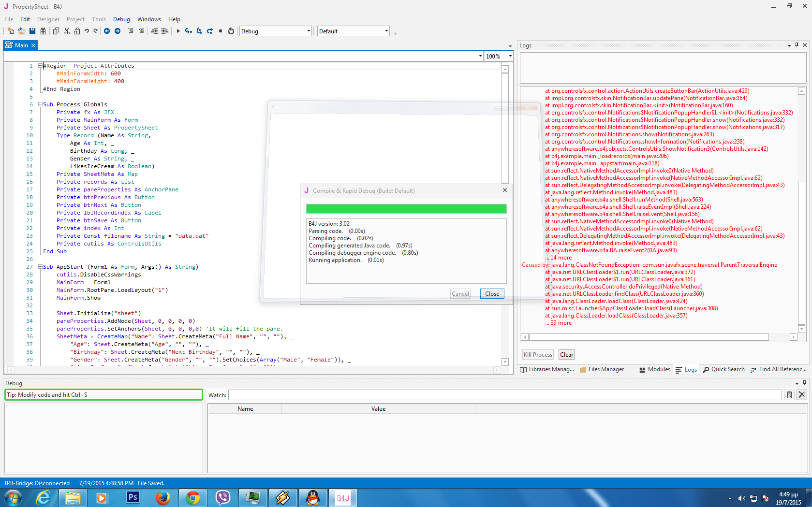
Task: Click the Block comment toolbar icon
Action: point(131,31)
